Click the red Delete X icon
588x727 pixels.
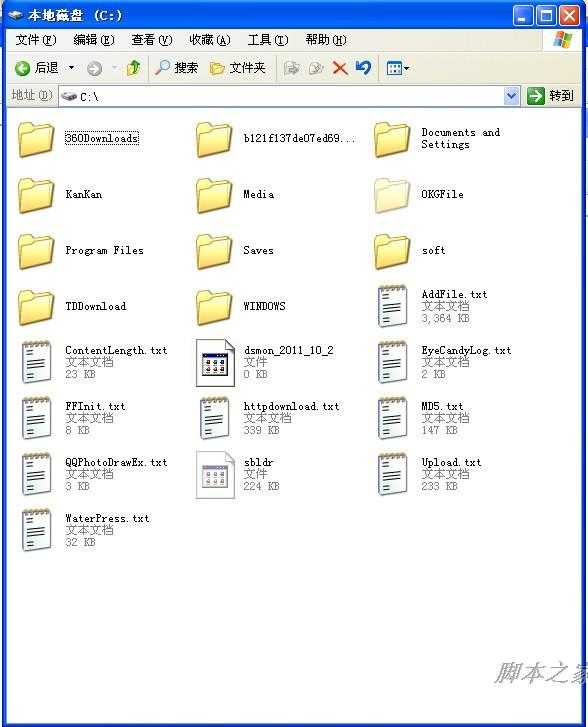coord(340,69)
